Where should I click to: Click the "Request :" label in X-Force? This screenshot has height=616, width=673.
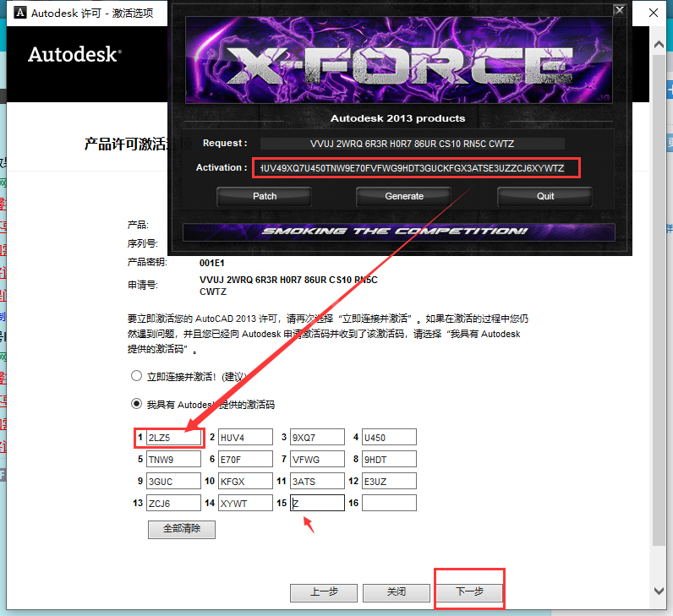point(225,143)
